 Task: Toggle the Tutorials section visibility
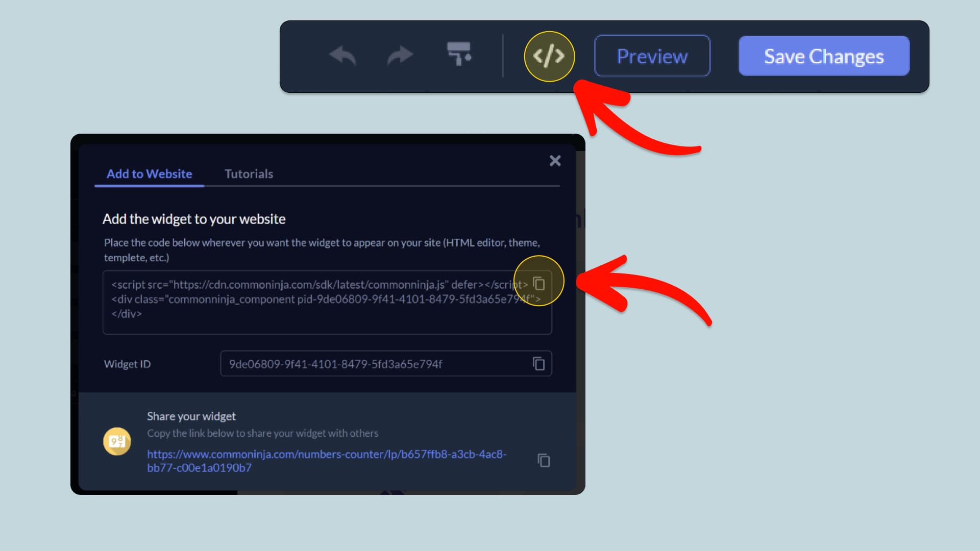tap(249, 173)
